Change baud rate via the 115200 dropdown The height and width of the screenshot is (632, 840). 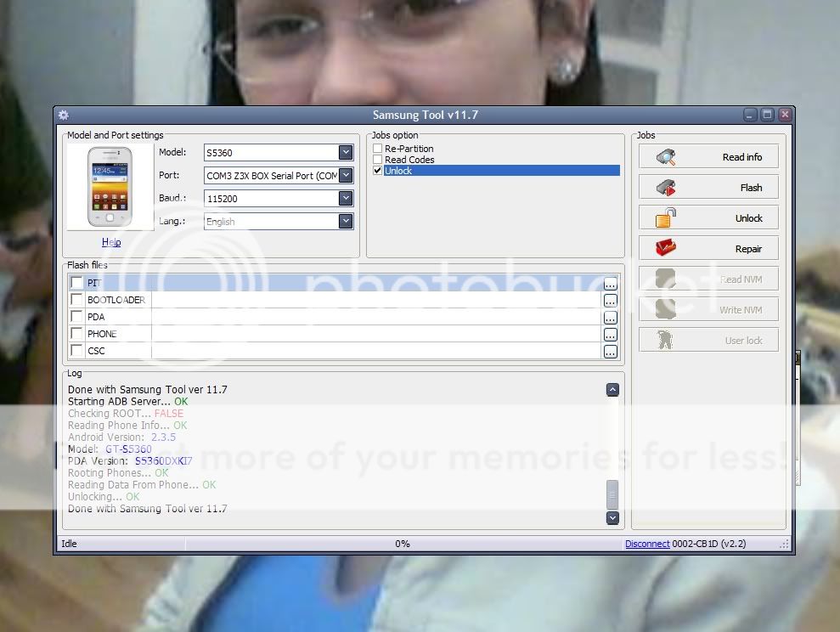pyautogui.click(x=346, y=198)
